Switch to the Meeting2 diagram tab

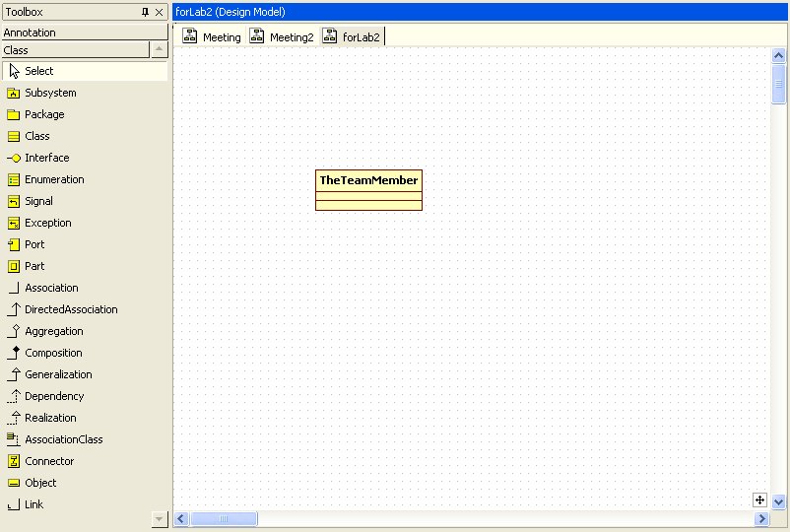(x=282, y=36)
